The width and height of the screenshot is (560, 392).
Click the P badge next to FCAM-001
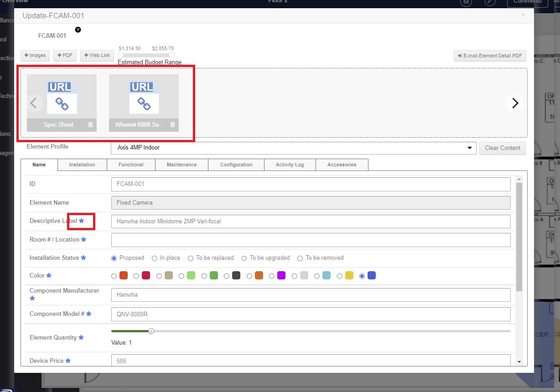[78, 30]
